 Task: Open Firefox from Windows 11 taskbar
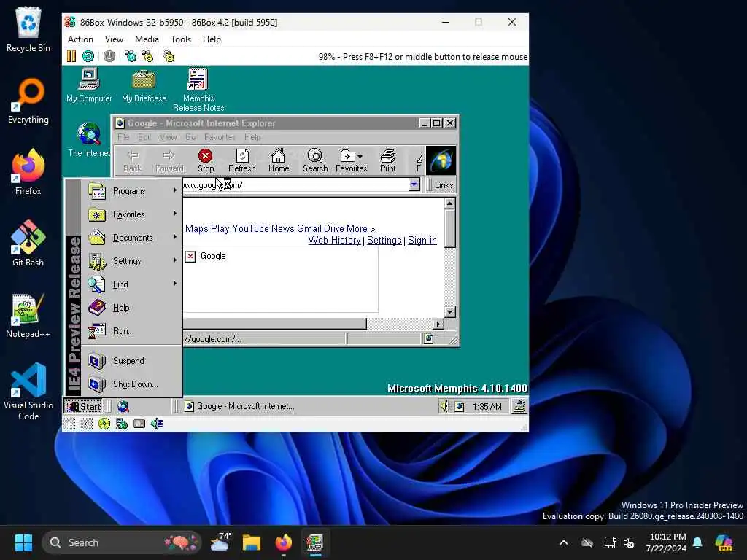tap(284, 542)
